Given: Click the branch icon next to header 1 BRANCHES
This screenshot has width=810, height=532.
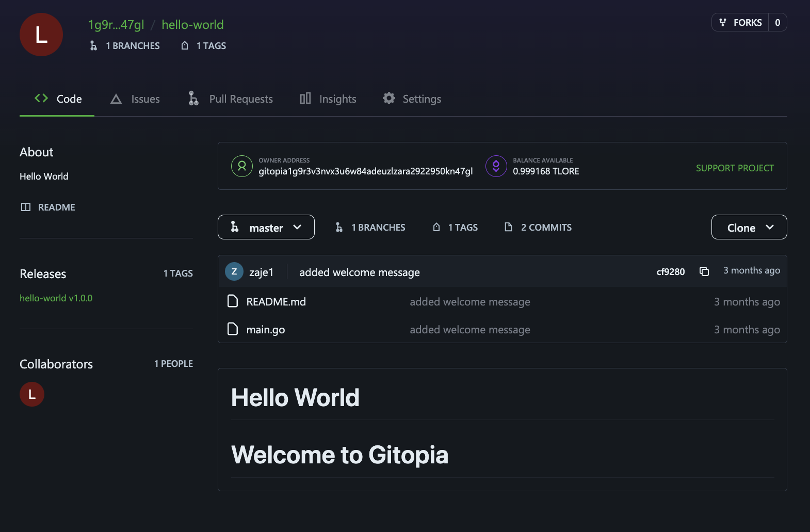Looking at the screenshot, I should [93, 46].
